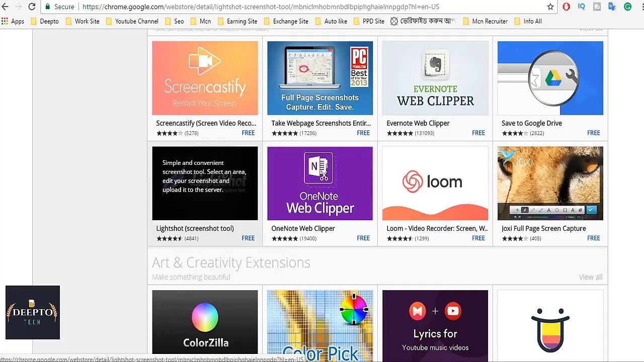The height and width of the screenshot is (362, 644).
Task: Click the FREE label on Joxi
Action: tap(594, 238)
